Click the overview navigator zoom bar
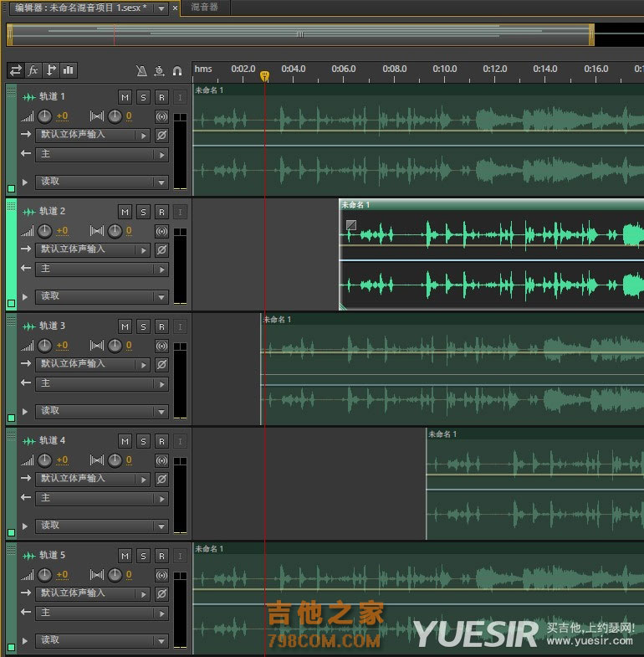The height and width of the screenshot is (657, 644). pos(299,34)
